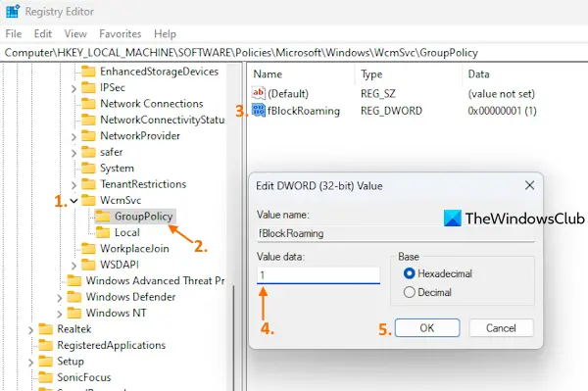Expand the WSDAPI key
588x391 pixels.
pos(73,266)
